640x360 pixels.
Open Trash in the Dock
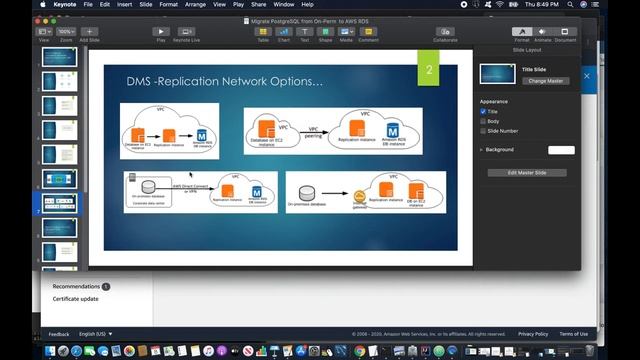tap(589, 351)
